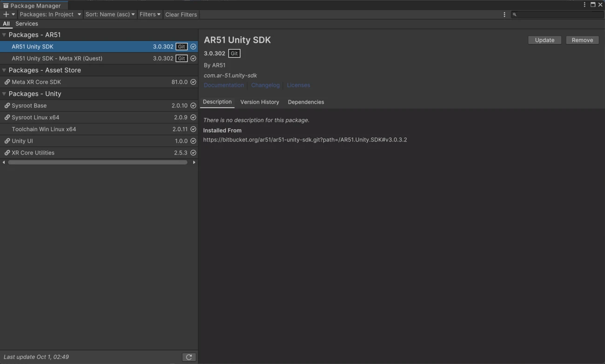Click the installed checkmark for Toolchain Win Linux x64

(x=193, y=129)
